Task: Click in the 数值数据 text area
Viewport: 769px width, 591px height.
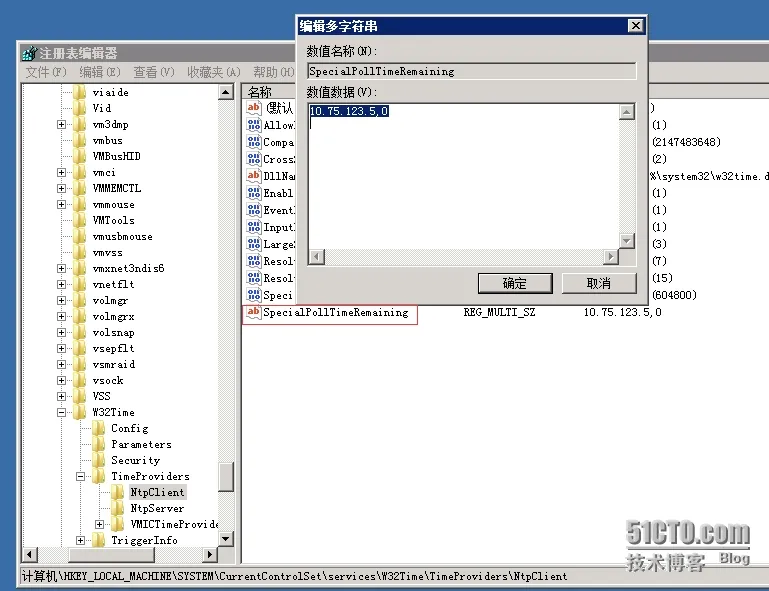Action: [463, 176]
